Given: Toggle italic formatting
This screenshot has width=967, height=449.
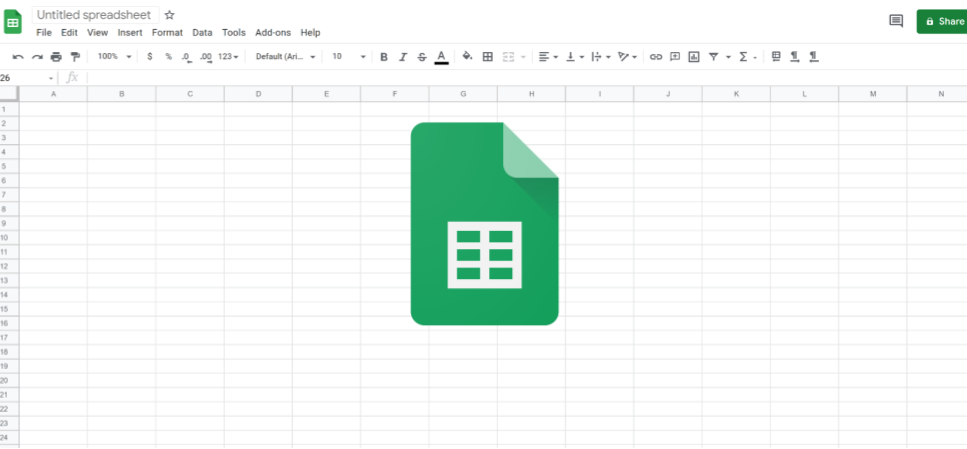Looking at the screenshot, I should [403, 57].
